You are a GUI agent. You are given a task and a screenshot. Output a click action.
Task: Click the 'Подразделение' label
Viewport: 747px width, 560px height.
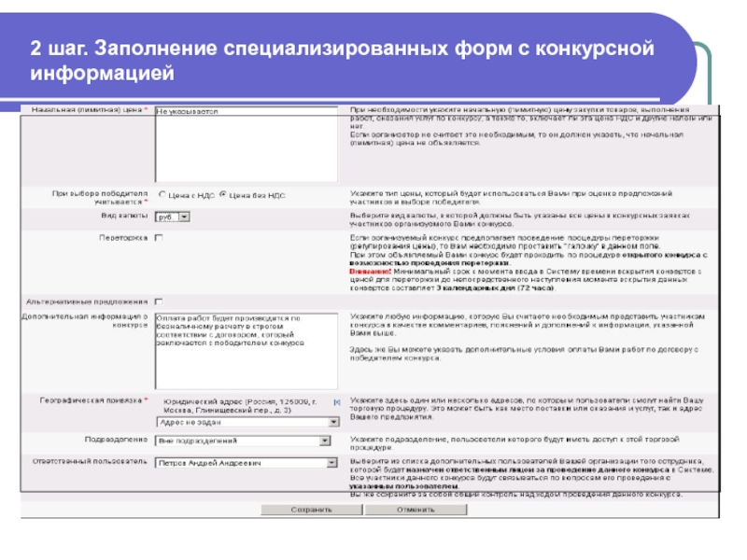click(x=116, y=439)
